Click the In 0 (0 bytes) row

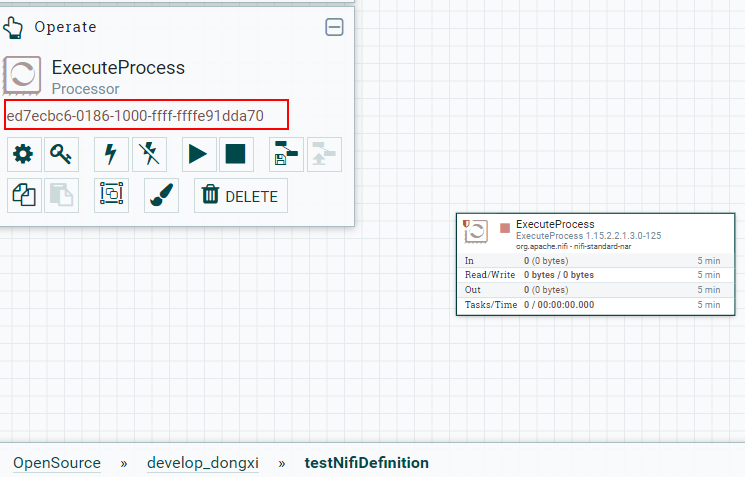point(595,260)
